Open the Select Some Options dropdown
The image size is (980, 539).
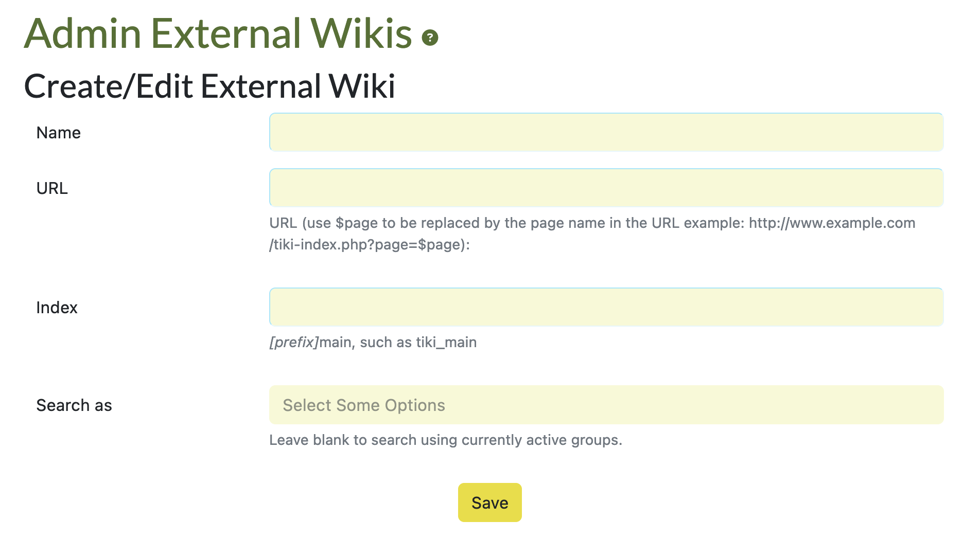[606, 405]
